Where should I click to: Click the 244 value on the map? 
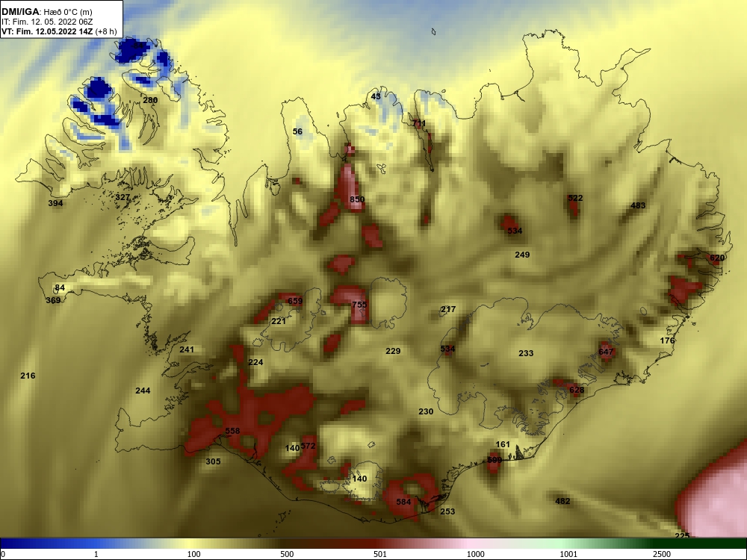pos(143,391)
